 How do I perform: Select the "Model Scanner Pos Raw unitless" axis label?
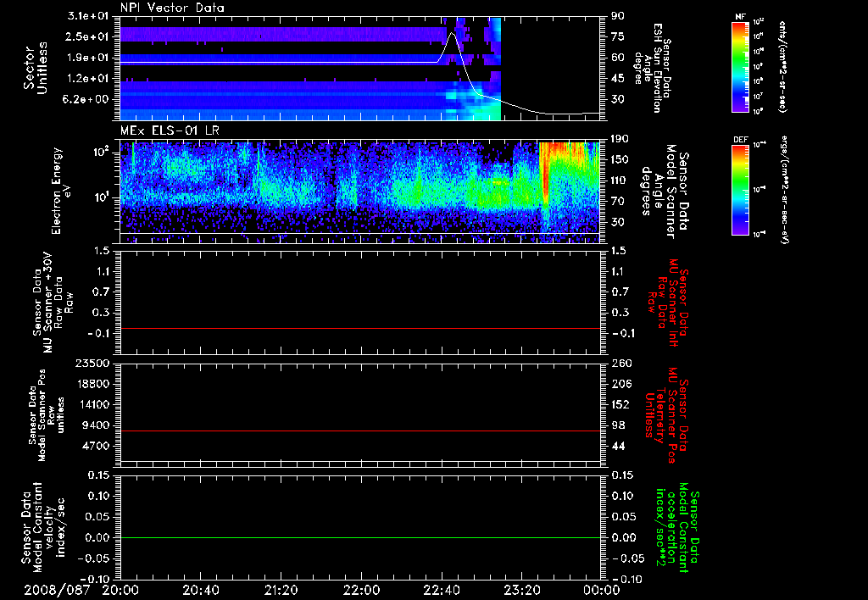(47, 415)
